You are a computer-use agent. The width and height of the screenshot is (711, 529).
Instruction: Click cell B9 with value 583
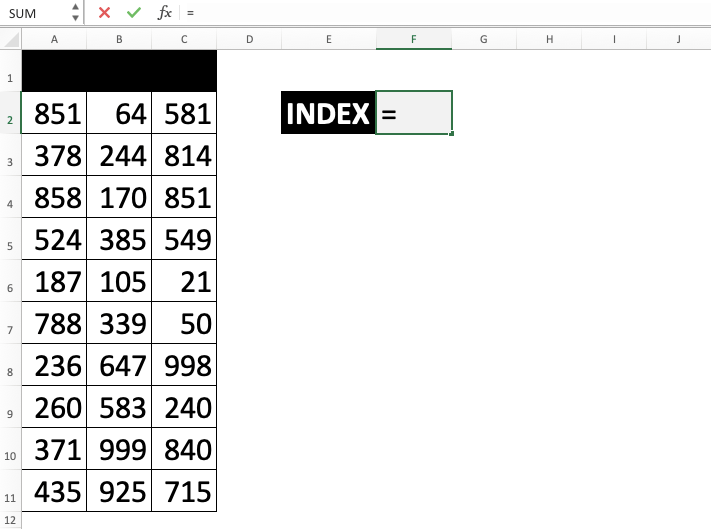click(119, 407)
